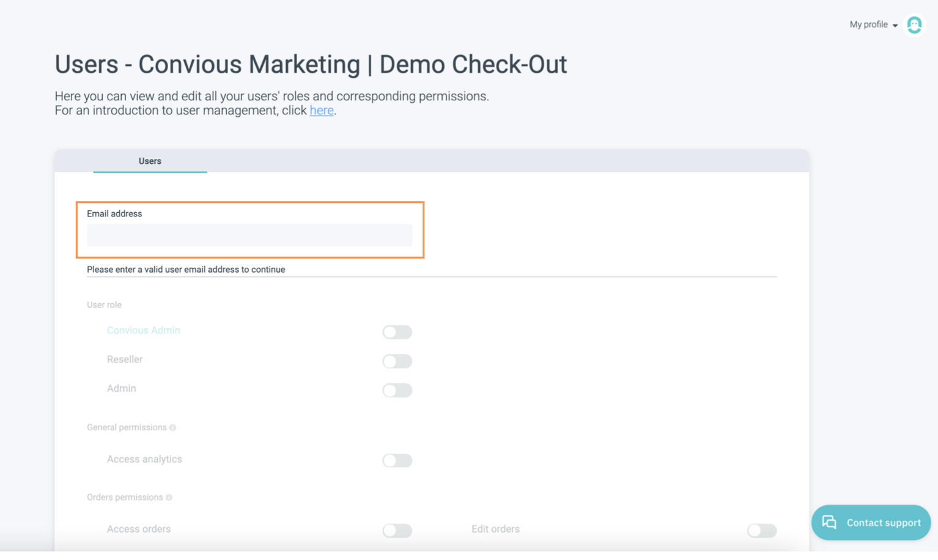The height and width of the screenshot is (560, 938).
Task: Open the "here" introduction link
Action: coord(322,111)
